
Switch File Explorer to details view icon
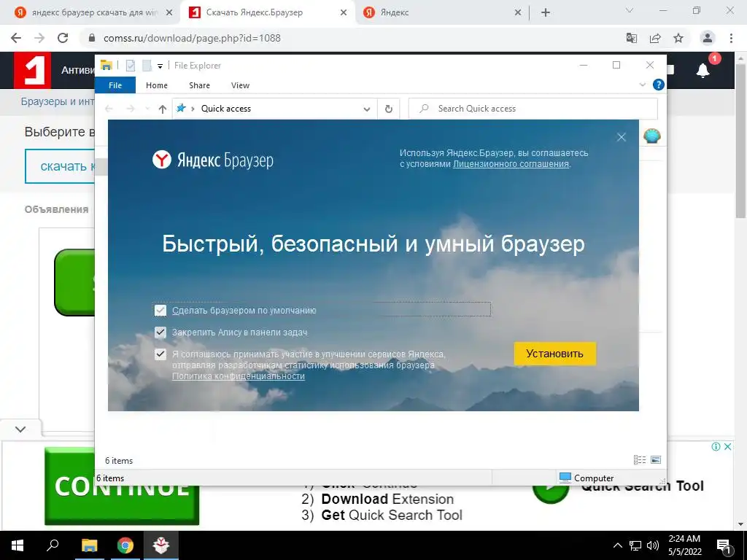(640, 459)
